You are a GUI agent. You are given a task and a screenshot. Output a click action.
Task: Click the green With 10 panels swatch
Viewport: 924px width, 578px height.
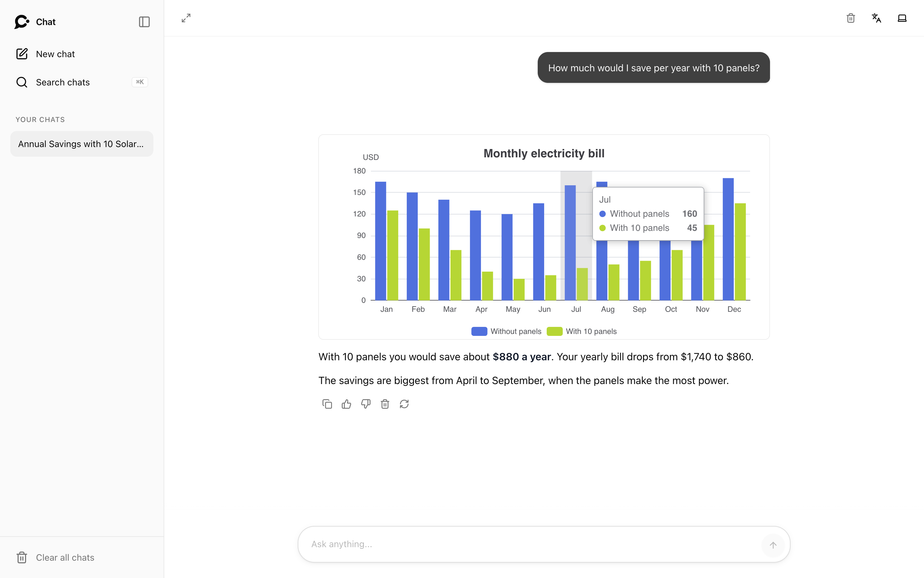click(554, 331)
